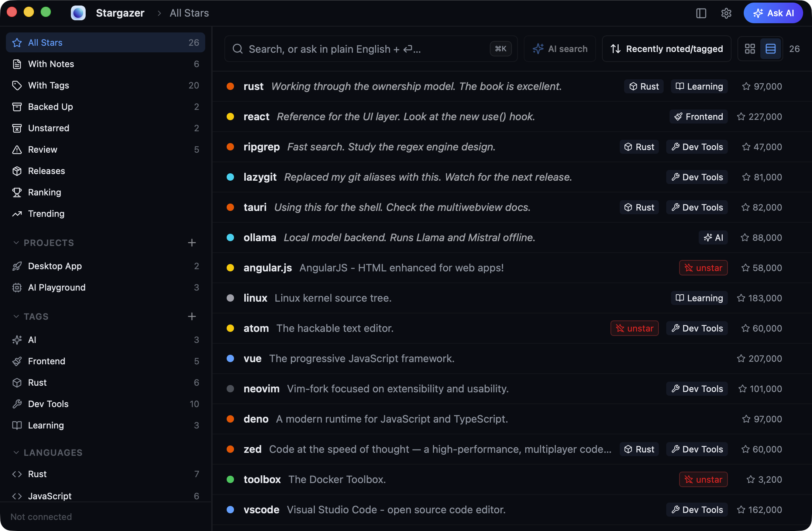Click Learning book icon in sidebar
Image resolution: width=812 pixels, height=531 pixels.
click(x=17, y=425)
